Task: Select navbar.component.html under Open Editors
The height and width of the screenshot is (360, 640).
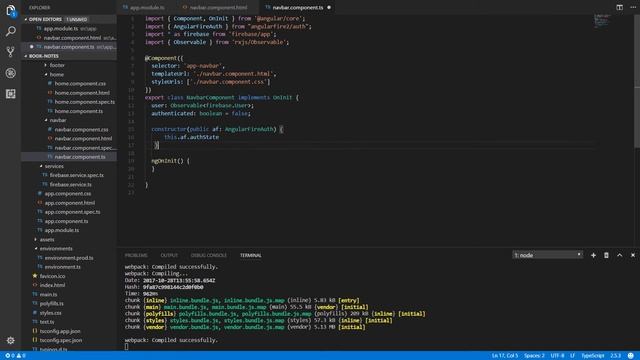Action: click(x=72, y=38)
